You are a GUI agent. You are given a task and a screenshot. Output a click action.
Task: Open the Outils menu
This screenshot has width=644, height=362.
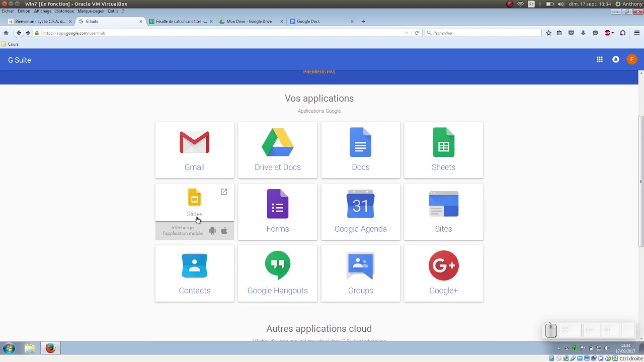click(x=113, y=11)
